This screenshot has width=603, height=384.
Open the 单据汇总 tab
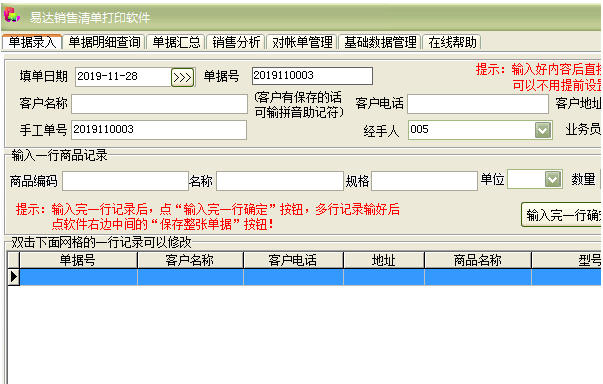tap(176, 42)
